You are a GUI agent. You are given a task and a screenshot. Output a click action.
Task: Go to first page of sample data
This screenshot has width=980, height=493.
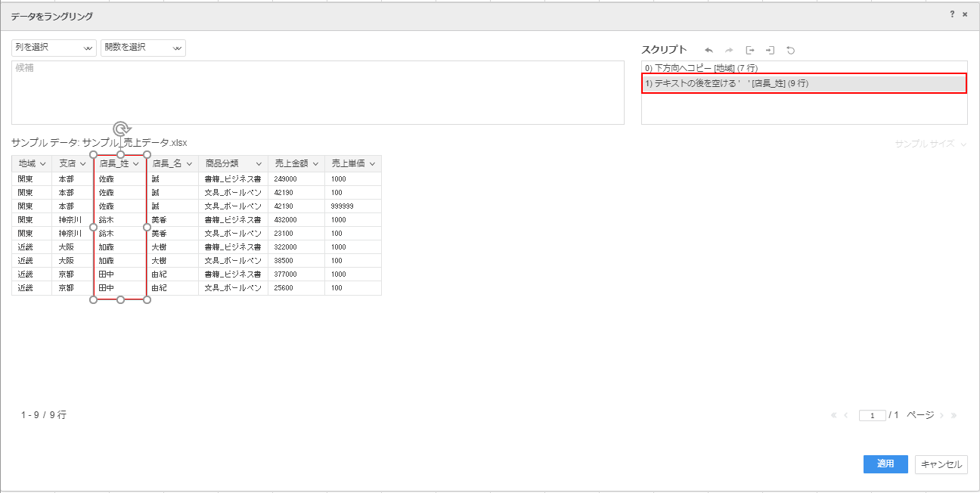tap(834, 415)
